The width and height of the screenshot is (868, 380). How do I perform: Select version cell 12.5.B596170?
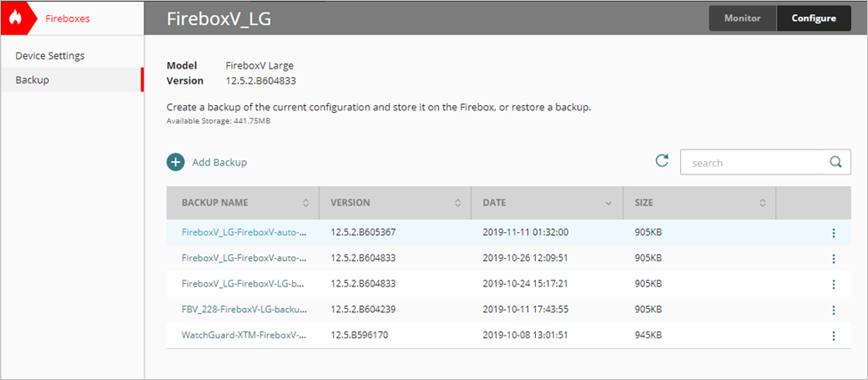click(358, 335)
